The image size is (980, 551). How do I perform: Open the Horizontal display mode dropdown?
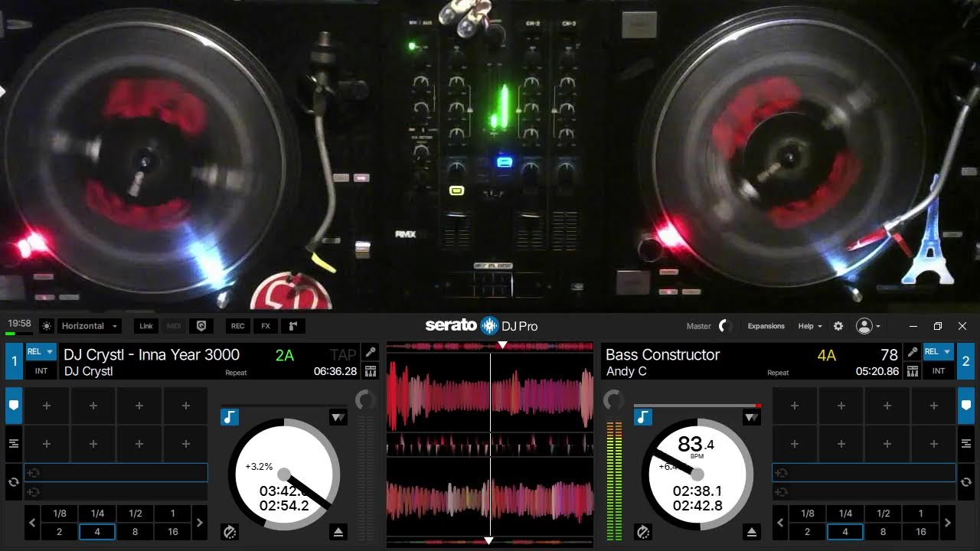[x=89, y=326]
